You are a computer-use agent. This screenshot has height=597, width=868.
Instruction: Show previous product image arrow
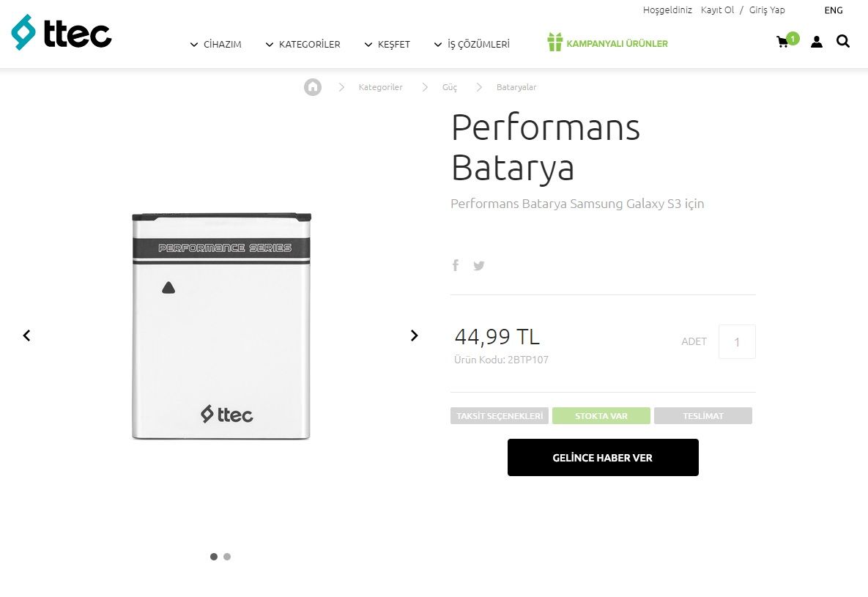[x=27, y=335]
